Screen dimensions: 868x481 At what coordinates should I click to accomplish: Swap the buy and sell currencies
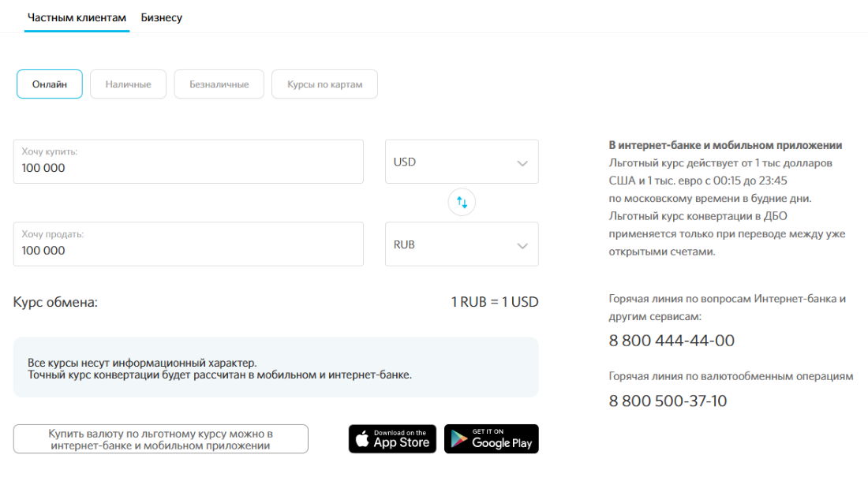coord(462,203)
